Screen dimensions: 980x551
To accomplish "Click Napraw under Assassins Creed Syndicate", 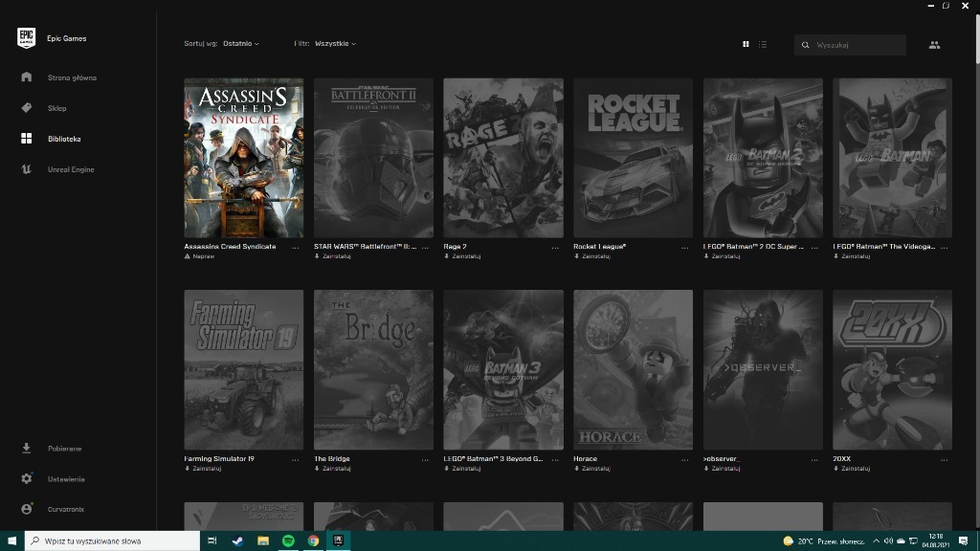I will [x=203, y=256].
